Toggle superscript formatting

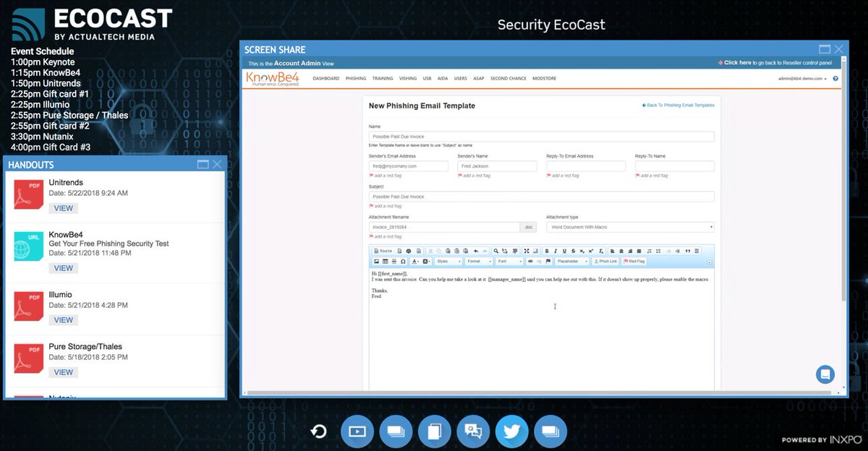591,251
